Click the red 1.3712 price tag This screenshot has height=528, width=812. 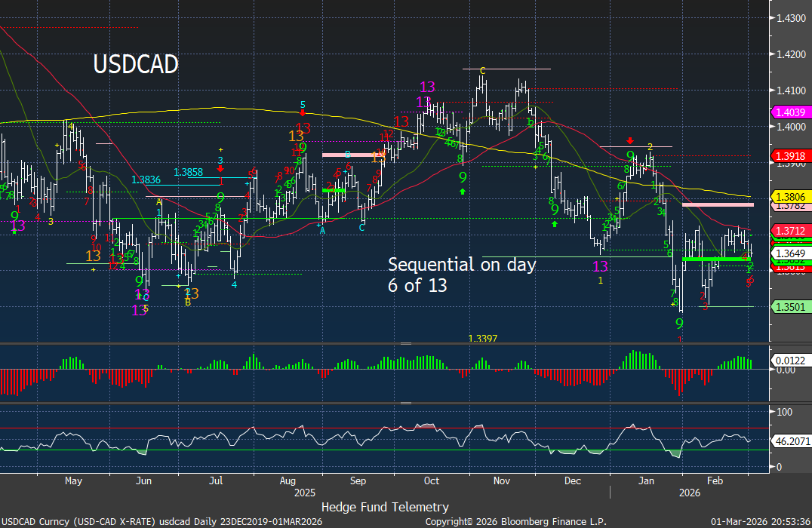(x=789, y=230)
